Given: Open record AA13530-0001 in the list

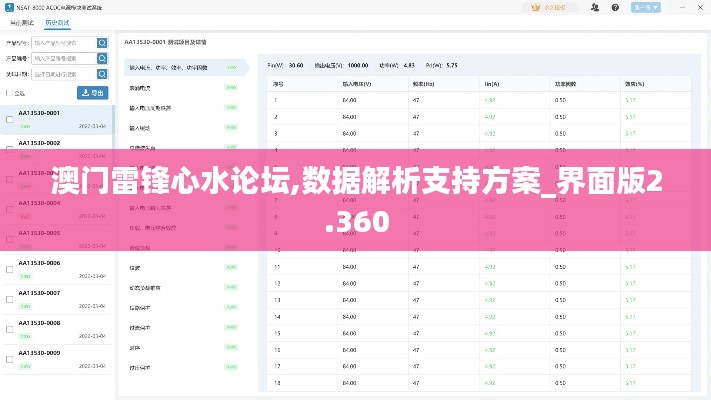Looking at the screenshot, I should coord(56,120).
